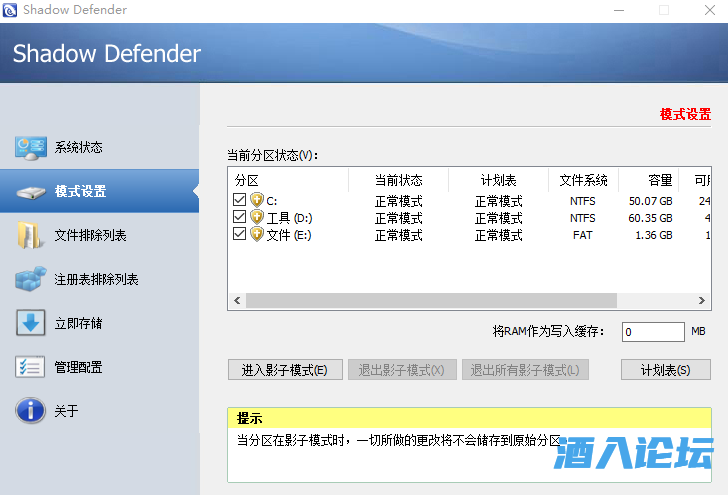Click the 关于 info icon

[30, 410]
